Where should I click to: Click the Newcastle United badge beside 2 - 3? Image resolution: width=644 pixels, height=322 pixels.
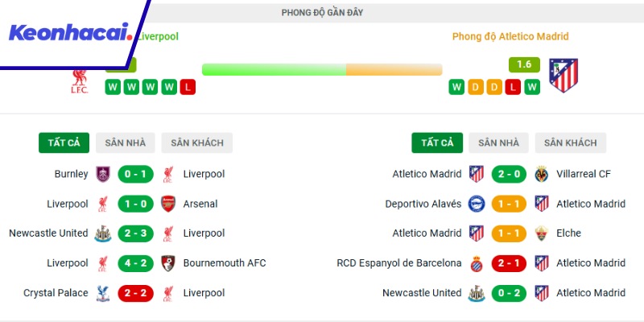pos(102,233)
